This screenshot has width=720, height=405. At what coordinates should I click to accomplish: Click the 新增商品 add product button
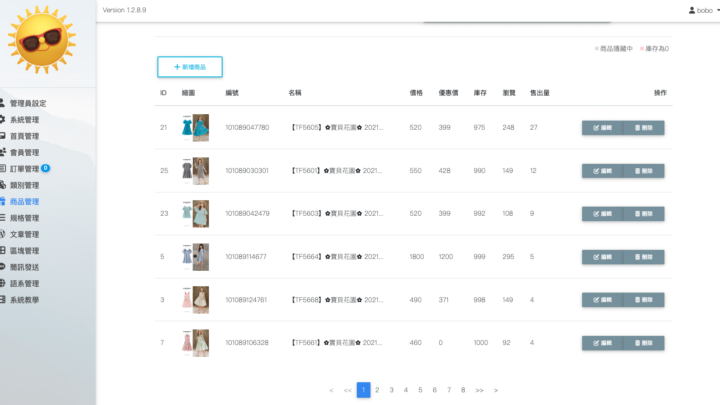point(190,66)
